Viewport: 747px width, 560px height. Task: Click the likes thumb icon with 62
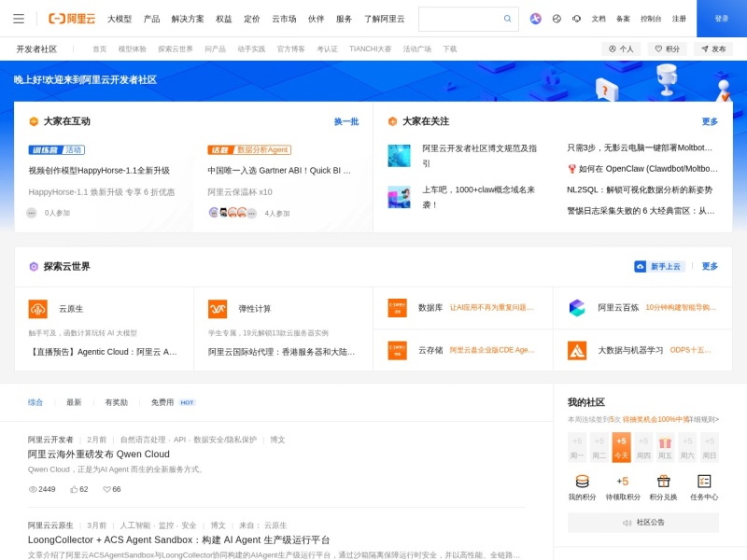tap(74, 489)
